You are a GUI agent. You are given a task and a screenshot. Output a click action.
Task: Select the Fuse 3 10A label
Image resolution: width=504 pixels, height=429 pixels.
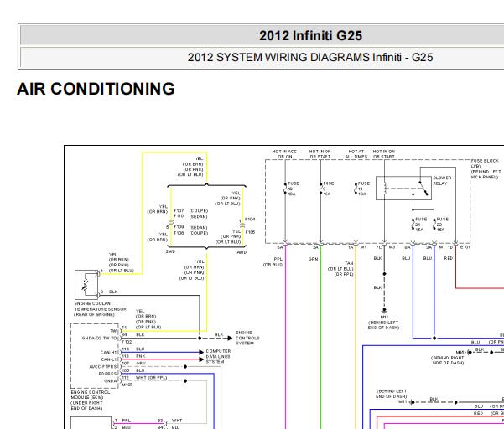coord(328,189)
